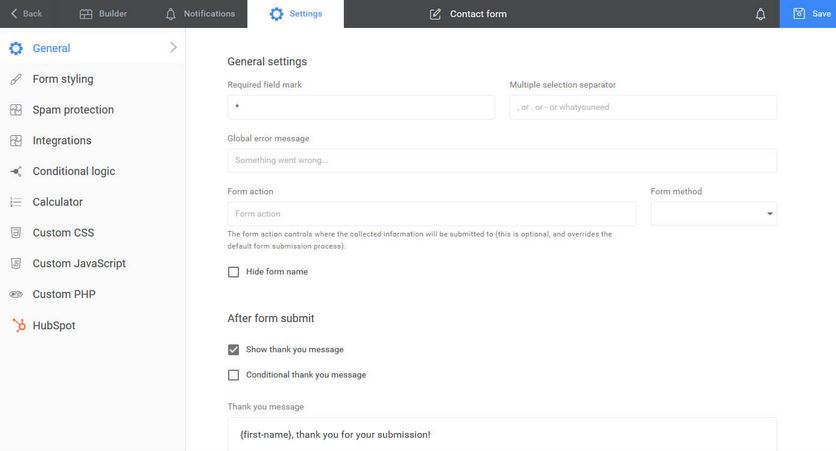This screenshot has width=836, height=451.
Task: Enable the Hide form name checkbox
Action: pos(234,272)
